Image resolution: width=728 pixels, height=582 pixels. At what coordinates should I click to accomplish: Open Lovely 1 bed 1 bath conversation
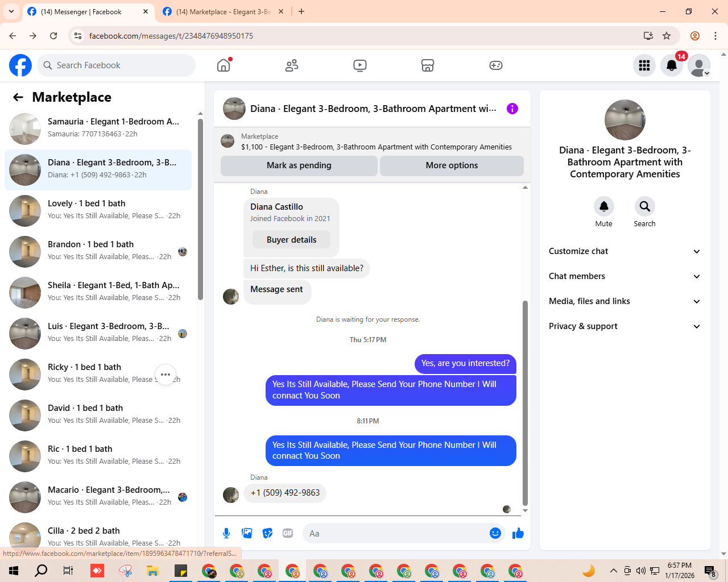pyautogui.click(x=98, y=211)
